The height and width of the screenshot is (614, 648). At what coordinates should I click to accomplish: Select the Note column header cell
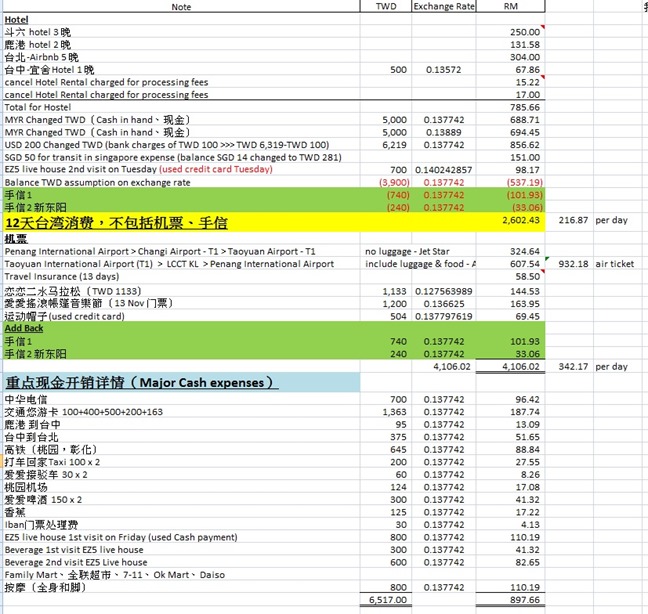tap(181, 7)
